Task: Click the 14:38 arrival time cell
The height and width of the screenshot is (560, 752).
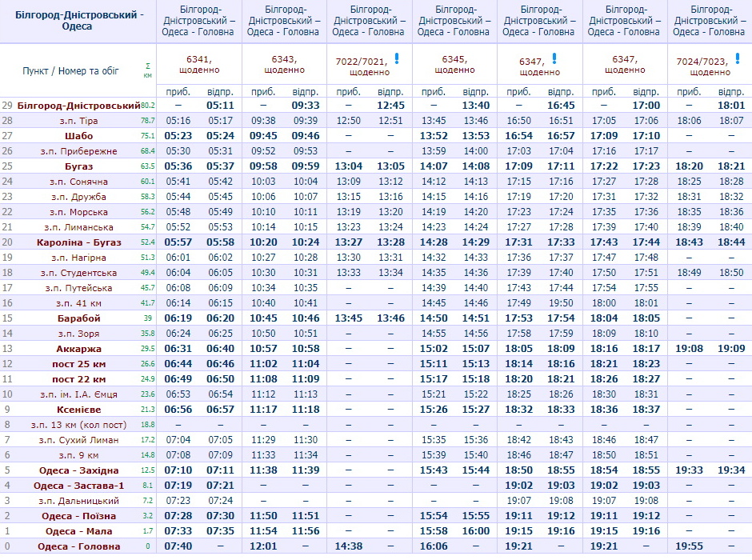Action: click(349, 547)
